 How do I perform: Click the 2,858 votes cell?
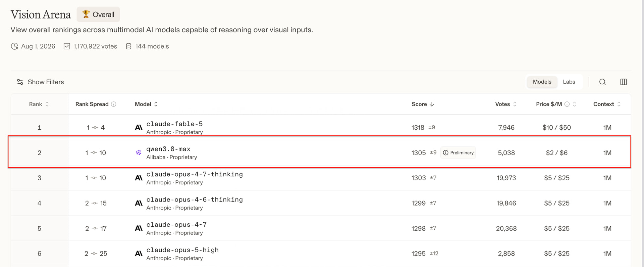tap(506, 254)
